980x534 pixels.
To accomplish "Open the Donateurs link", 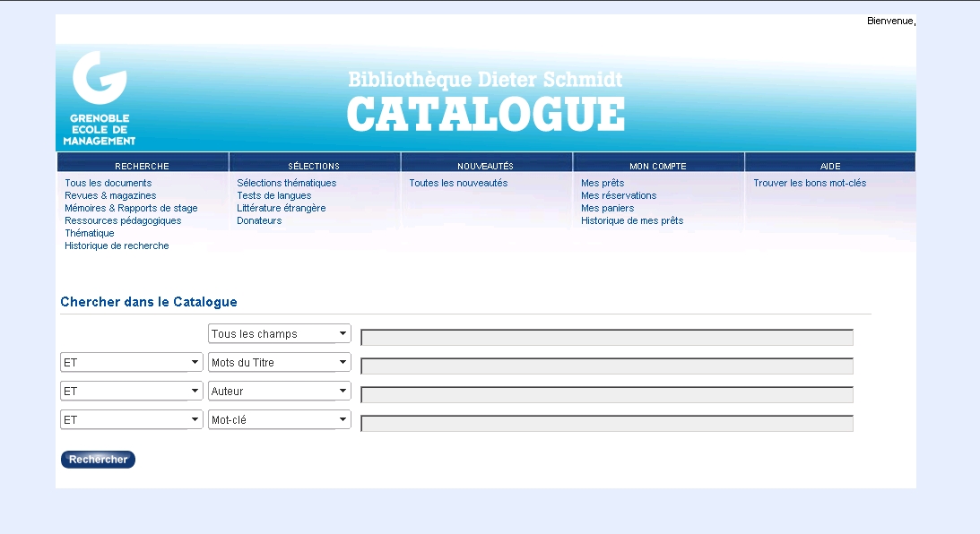I will [x=259, y=220].
